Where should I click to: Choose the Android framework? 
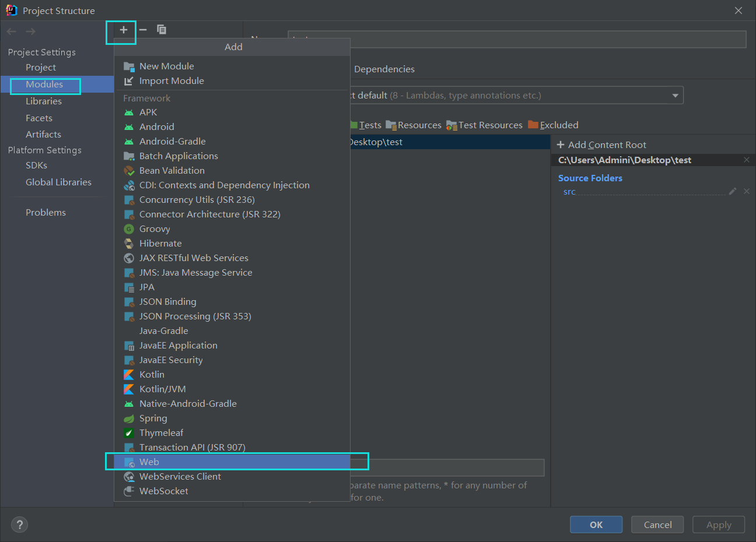click(232, 127)
